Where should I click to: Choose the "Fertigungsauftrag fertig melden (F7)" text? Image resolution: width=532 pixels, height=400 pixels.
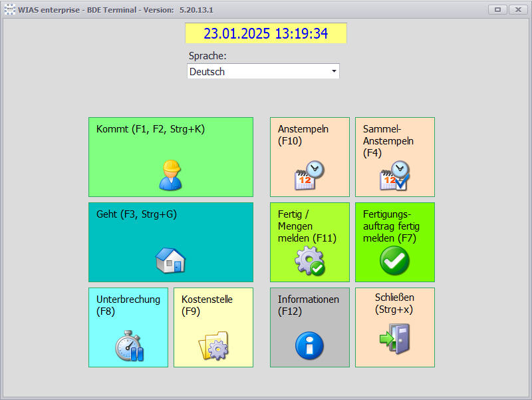click(x=392, y=226)
